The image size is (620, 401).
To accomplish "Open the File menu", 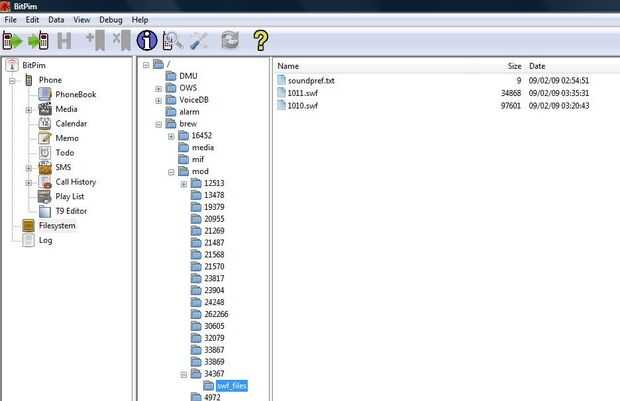I will [11, 20].
